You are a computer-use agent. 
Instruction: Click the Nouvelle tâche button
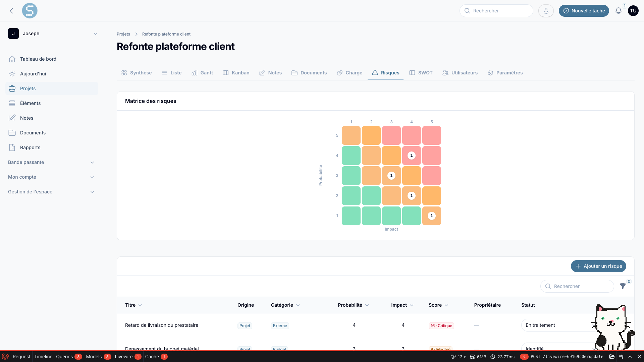point(584,11)
